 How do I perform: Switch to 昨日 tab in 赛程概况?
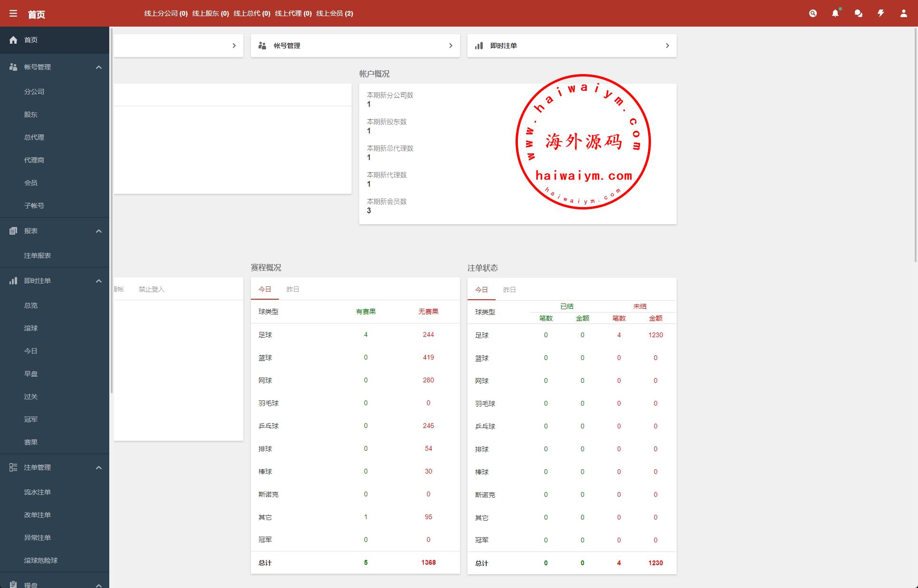[x=293, y=289]
